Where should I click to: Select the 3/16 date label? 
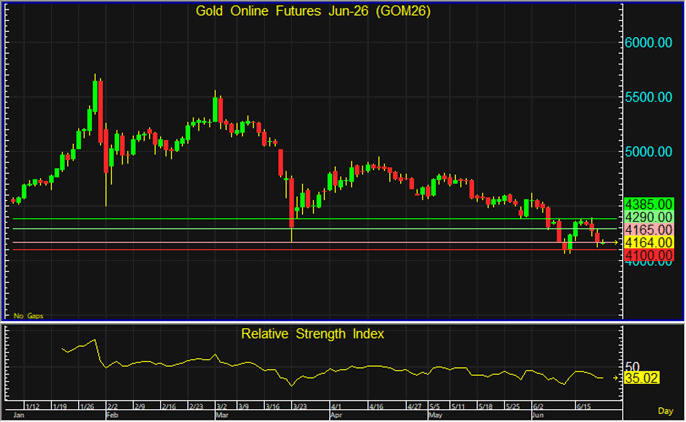(273, 407)
